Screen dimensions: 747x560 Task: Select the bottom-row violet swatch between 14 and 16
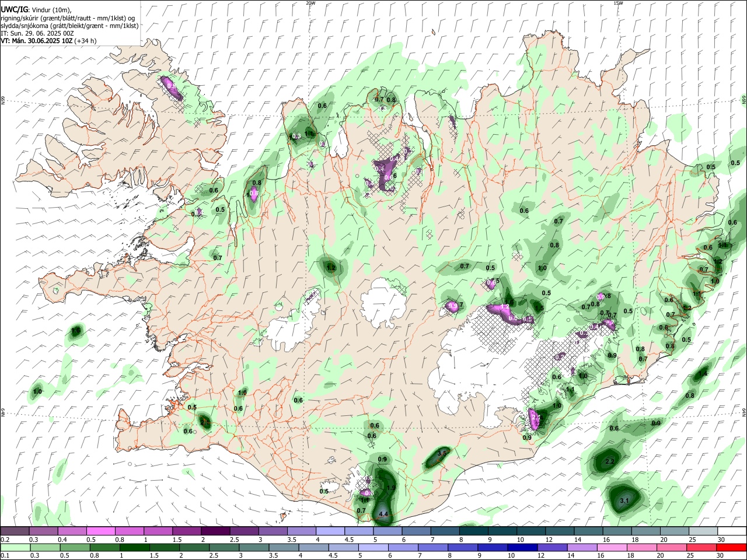point(582,547)
